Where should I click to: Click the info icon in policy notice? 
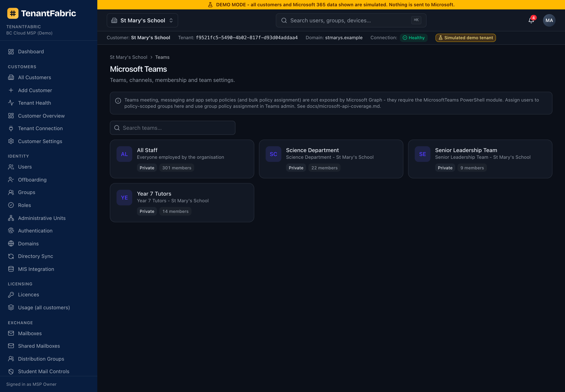pos(118,101)
